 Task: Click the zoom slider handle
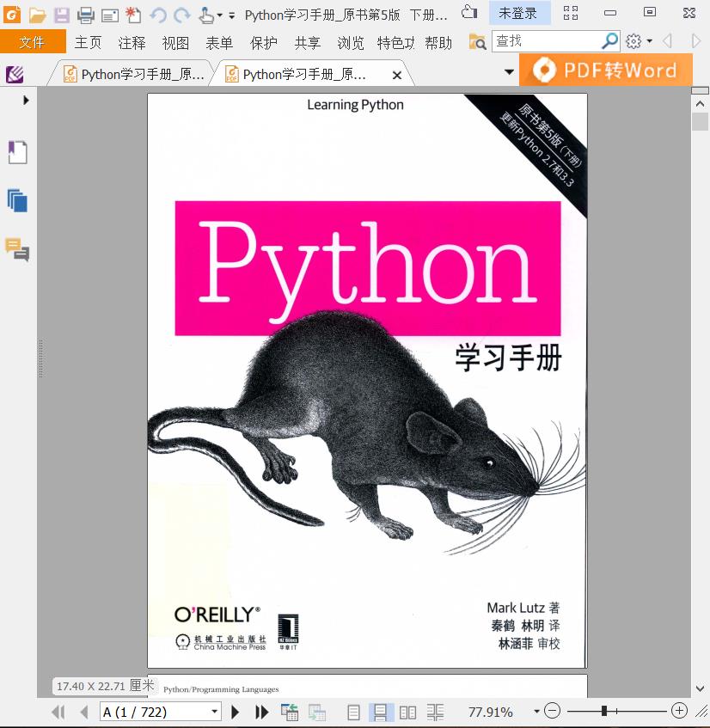pos(603,711)
